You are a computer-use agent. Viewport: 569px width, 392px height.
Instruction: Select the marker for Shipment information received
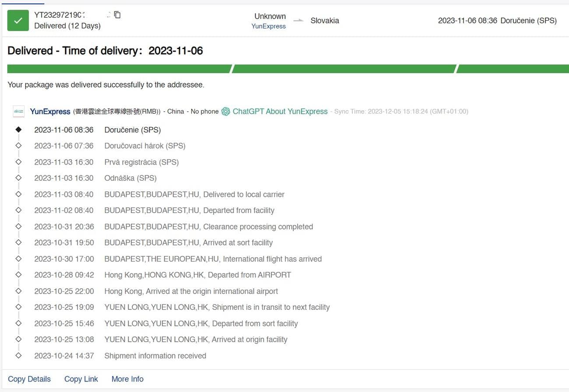[x=18, y=356]
